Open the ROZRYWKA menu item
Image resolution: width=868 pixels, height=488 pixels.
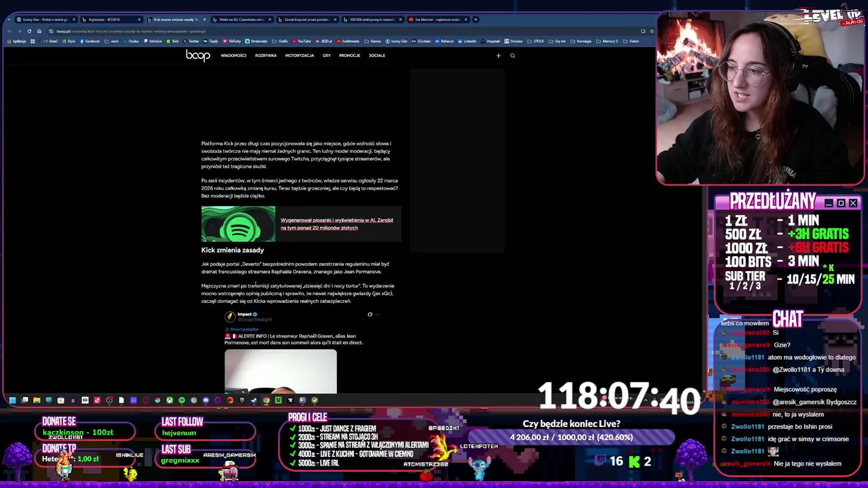tap(266, 56)
